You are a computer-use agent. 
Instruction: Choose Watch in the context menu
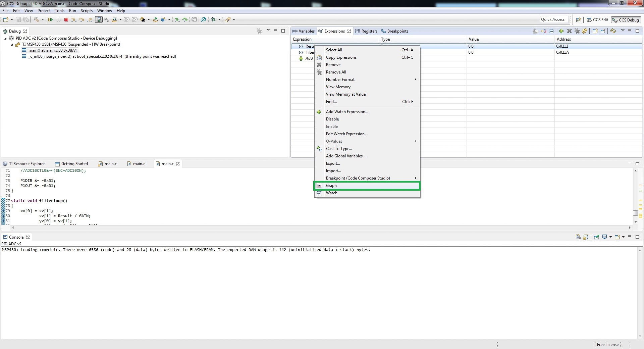pos(367,193)
